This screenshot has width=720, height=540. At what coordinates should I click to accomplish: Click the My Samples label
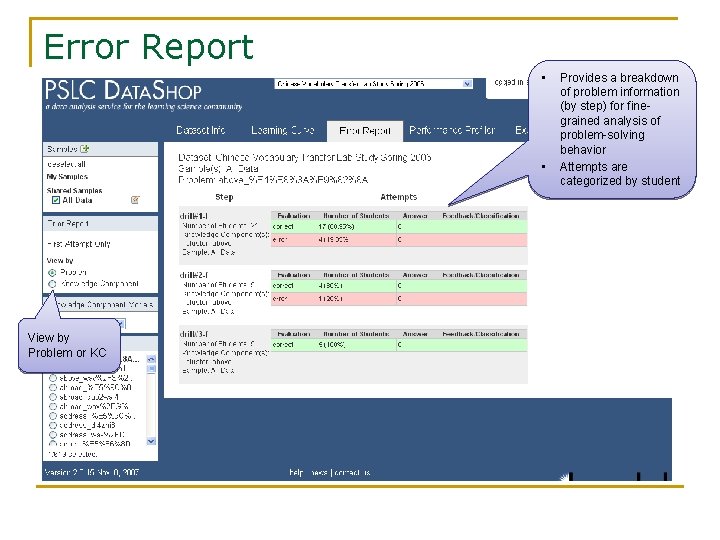tap(67, 177)
